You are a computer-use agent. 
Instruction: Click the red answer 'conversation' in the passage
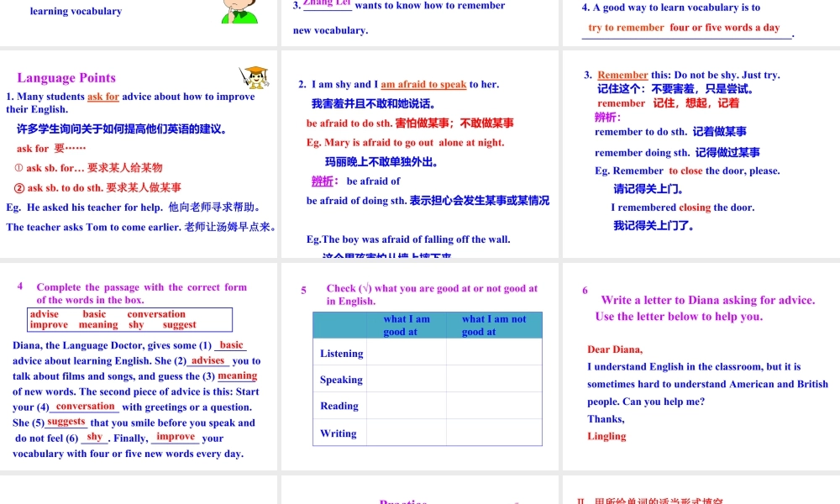pyautogui.click(x=85, y=407)
